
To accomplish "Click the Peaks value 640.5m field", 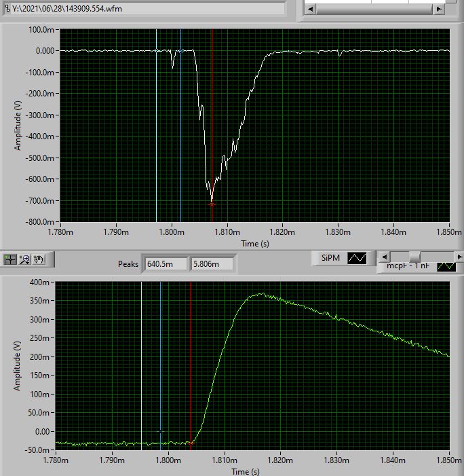I will pos(166,264).
